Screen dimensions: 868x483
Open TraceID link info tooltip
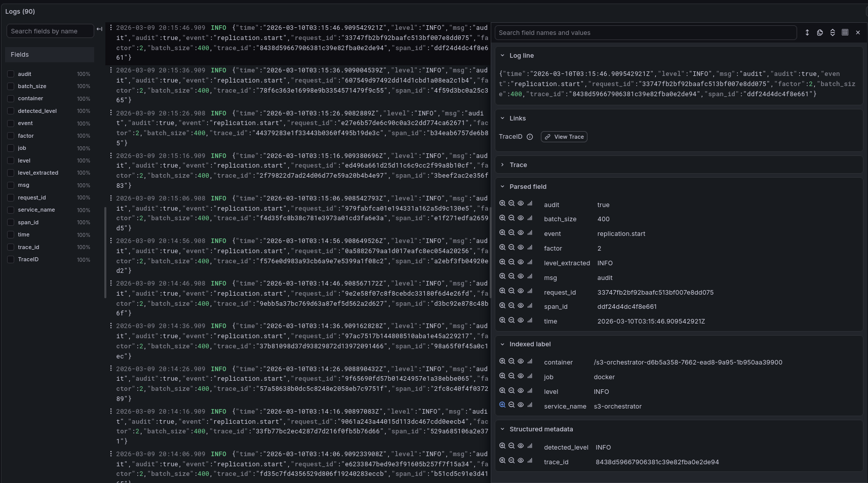click(530, 137)
